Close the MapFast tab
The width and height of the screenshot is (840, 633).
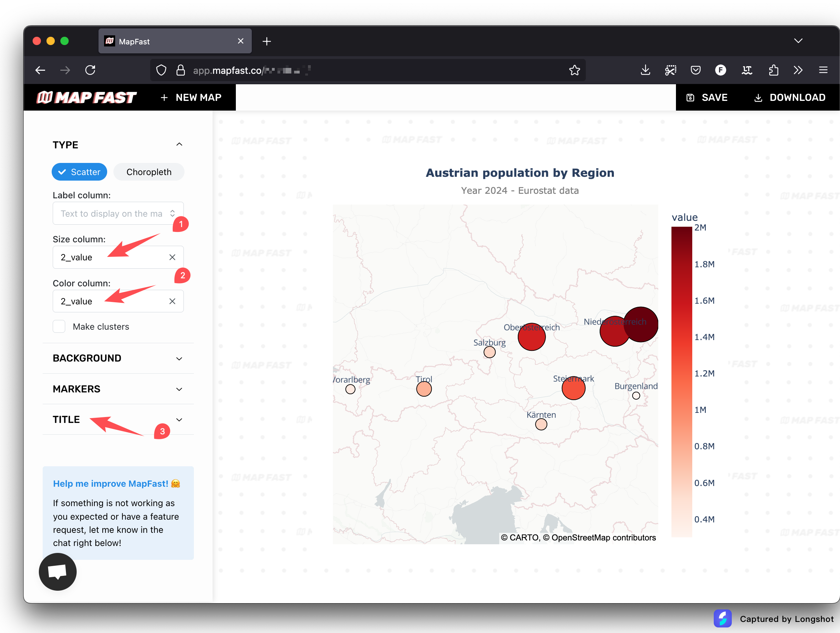tap(240, 41)
